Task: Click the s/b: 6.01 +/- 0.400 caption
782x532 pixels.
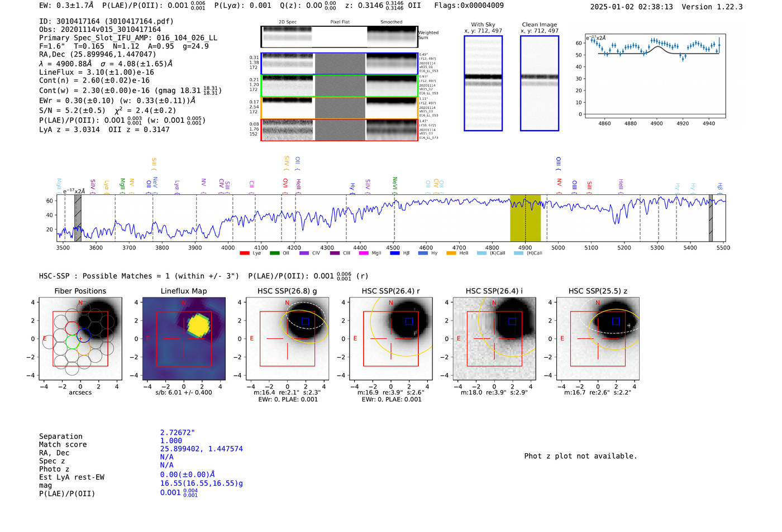Action: pyautogui.click(x=184, y=392)
